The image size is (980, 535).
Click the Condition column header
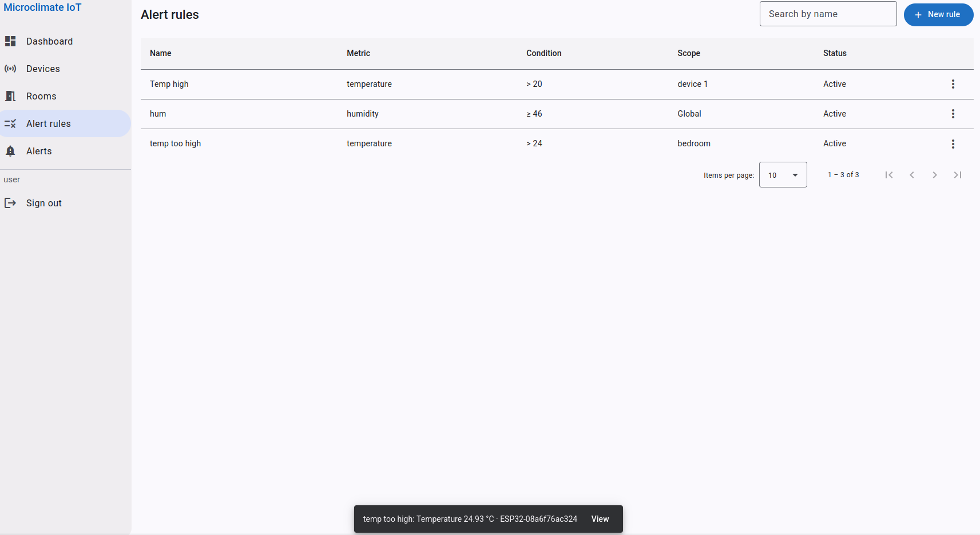point(543,53)
